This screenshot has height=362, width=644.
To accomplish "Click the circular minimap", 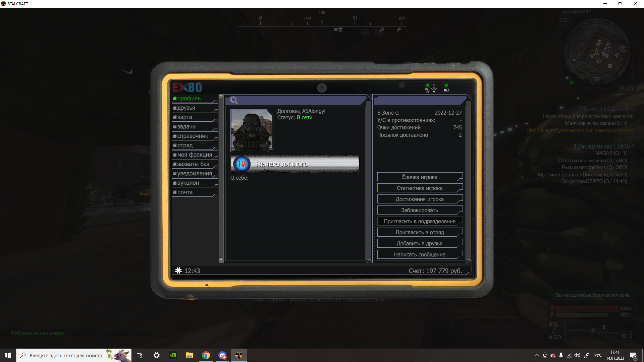I will pos(597,52).
